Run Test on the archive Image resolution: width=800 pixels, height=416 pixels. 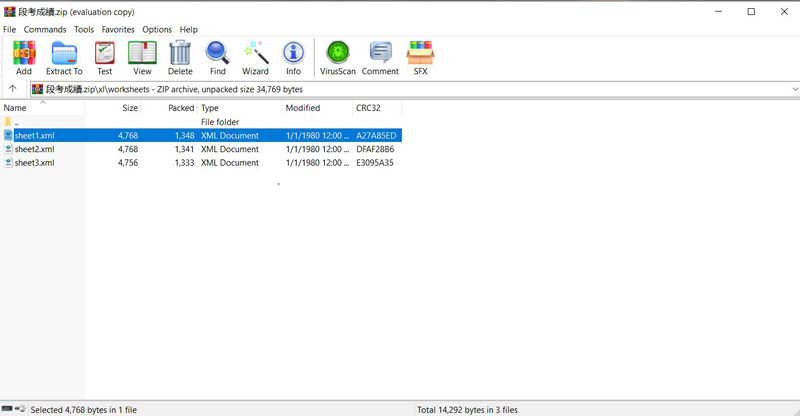tap(104, 58)
